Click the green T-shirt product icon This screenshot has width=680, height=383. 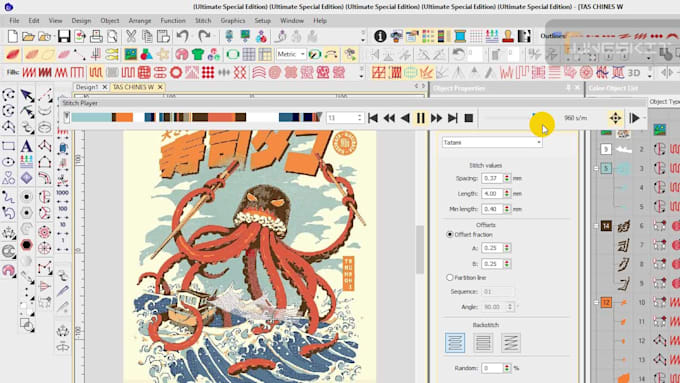(198, 54)
